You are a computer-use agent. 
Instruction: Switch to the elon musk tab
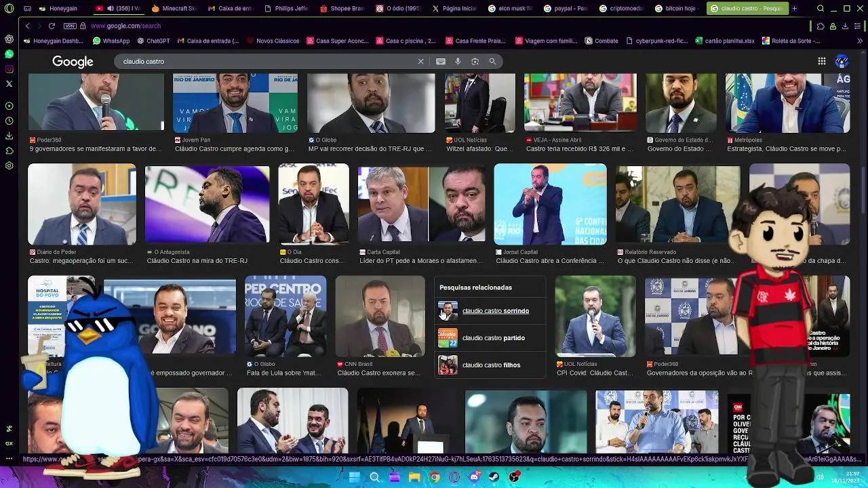click(511, 9)
